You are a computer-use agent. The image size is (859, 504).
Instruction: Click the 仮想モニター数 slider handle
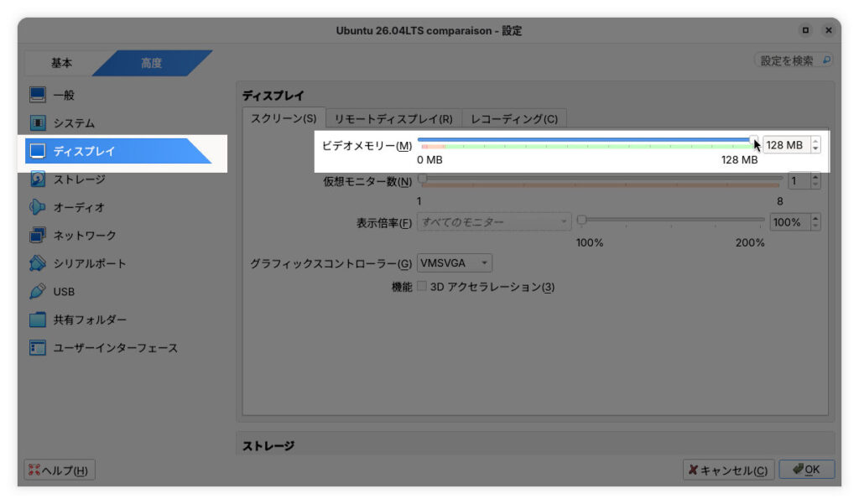(x=423, y=179)
